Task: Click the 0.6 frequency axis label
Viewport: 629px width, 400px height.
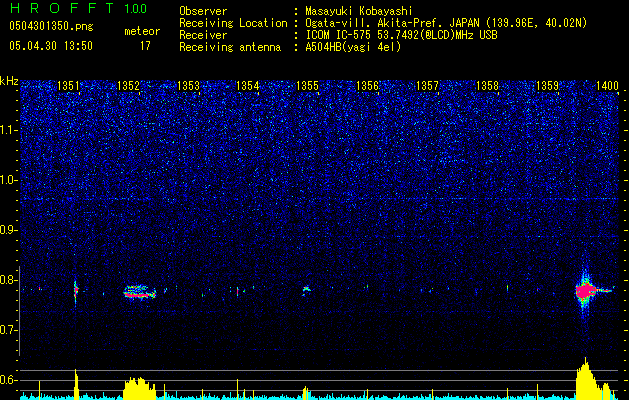Action: [x=8, y=380]
